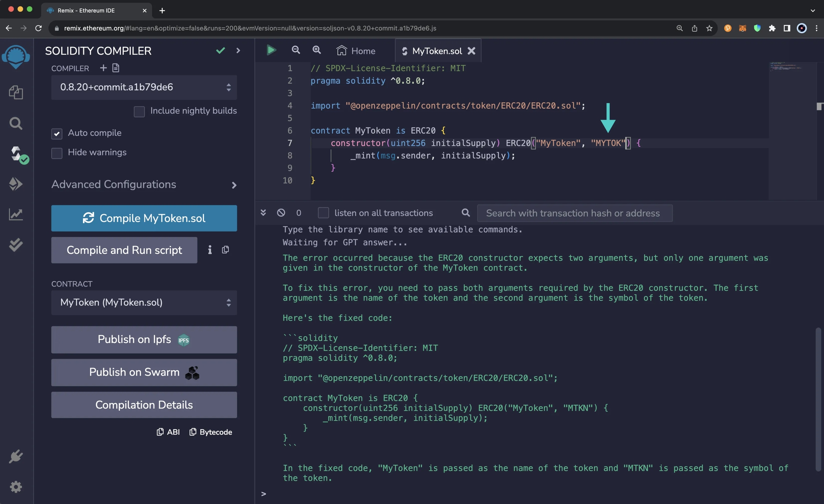Open the File Explorer sidebar icon

[x=16, y=93]
